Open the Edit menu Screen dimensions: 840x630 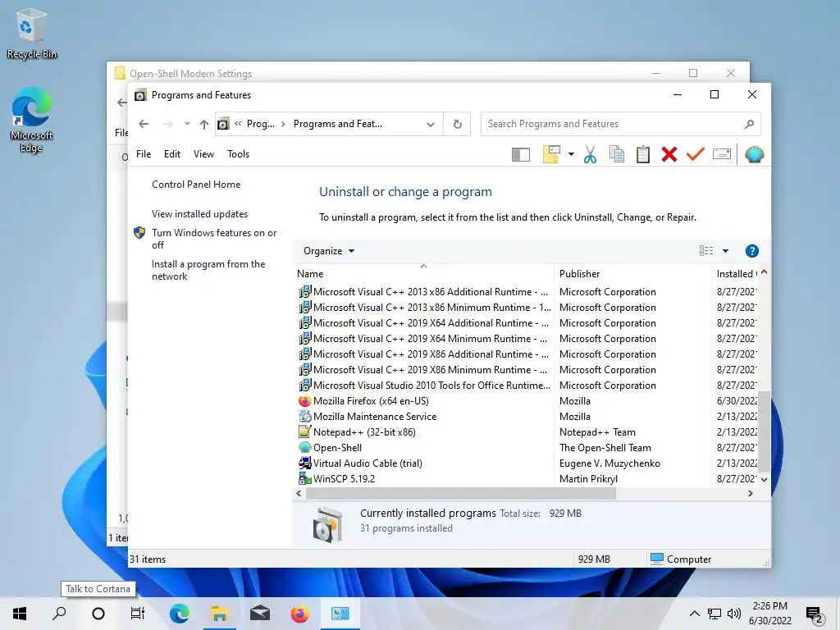[172, 154]
